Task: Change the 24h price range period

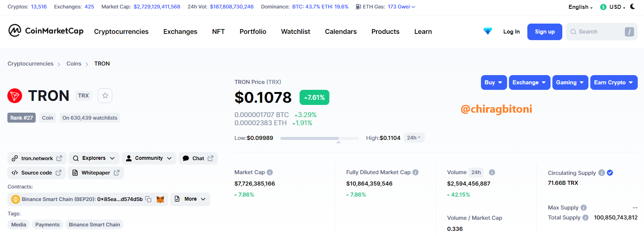Action: (x=414, y=138)
